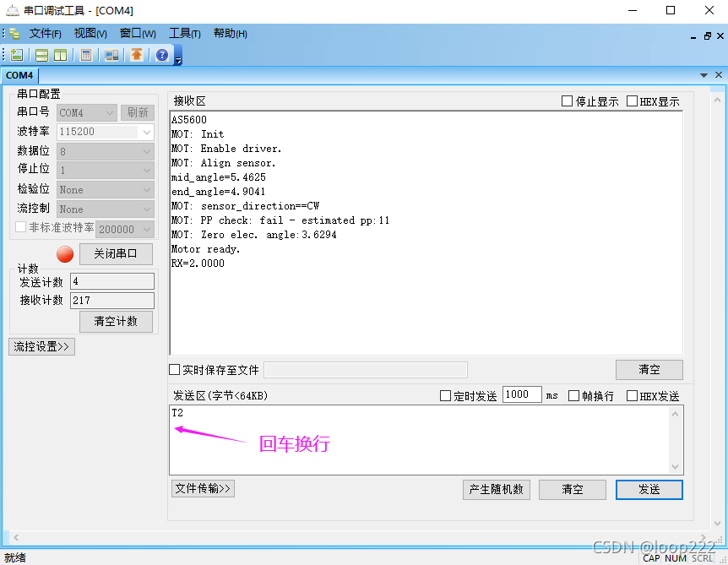Toggle the HEX发送 checkbox

pyautogui.click(x=632, y=395)
